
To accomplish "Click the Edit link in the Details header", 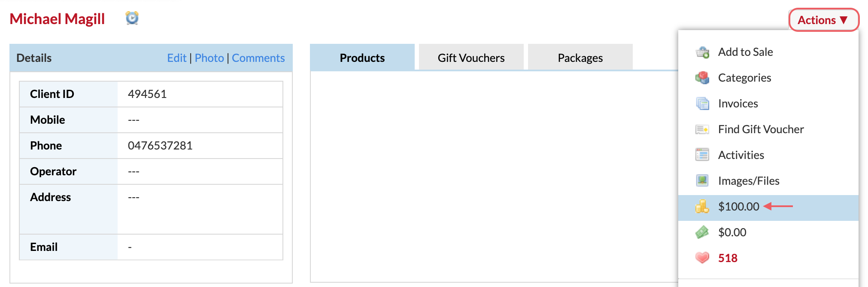I will [x=176, y=58].
